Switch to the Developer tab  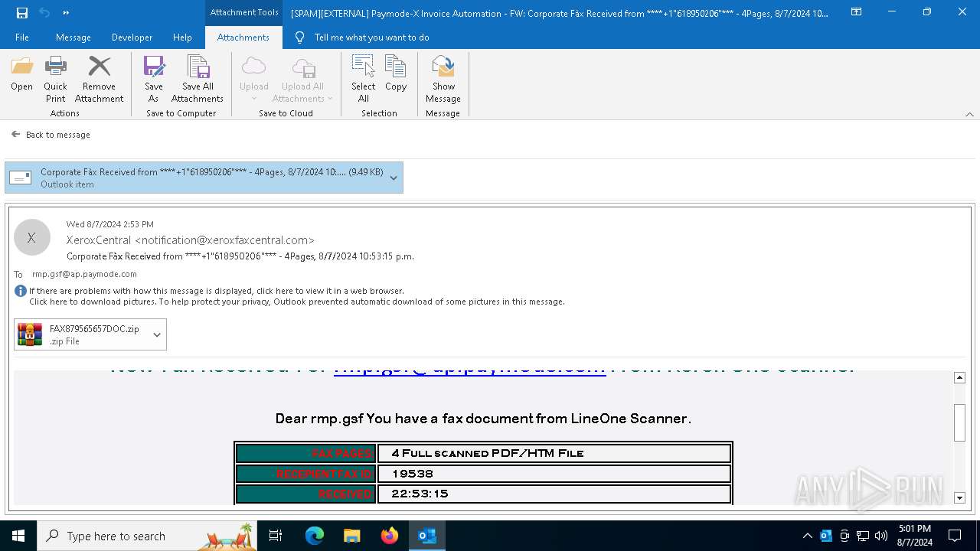point(132,37)
